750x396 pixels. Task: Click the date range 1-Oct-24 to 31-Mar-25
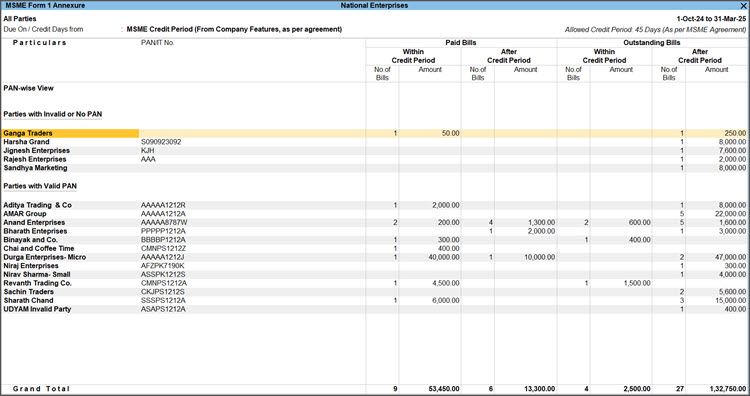click(711, 19)
